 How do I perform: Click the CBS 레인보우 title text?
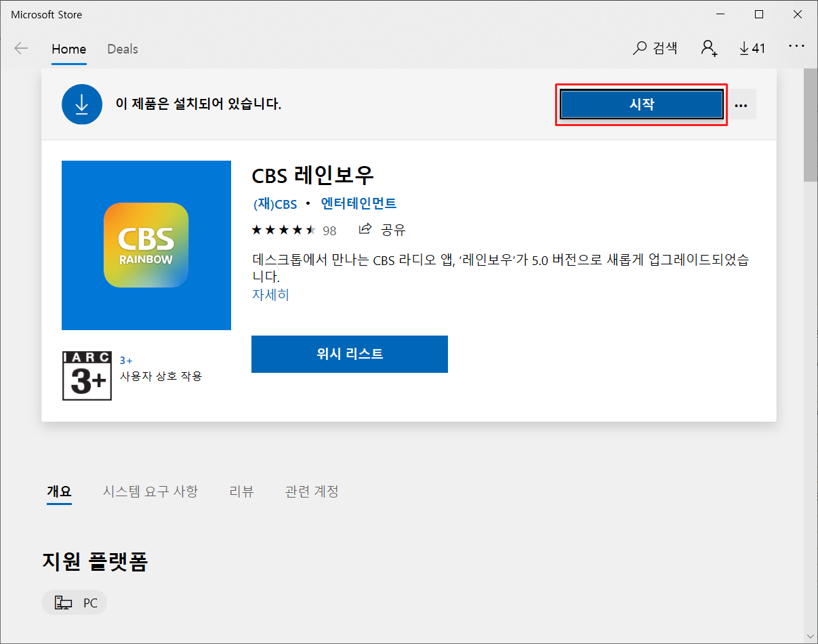[x=312, y=176]
